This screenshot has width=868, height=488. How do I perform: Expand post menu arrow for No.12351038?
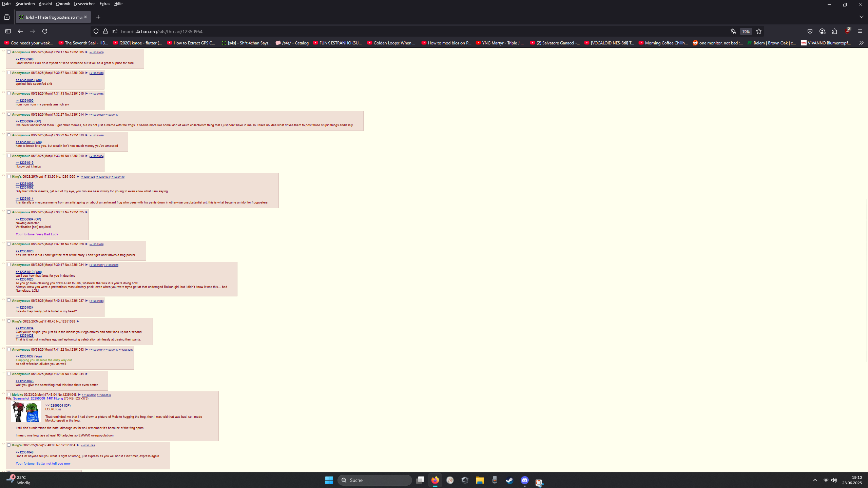click(x=78, y=321)
